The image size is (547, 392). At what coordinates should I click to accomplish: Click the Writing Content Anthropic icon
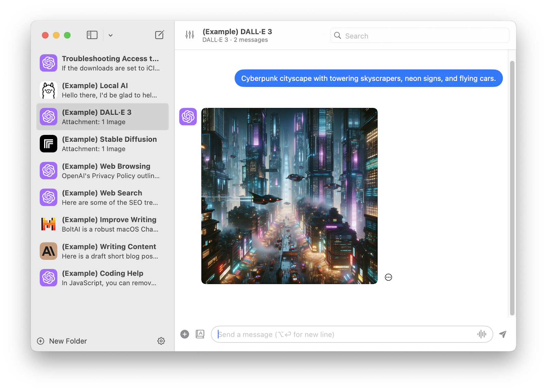click(49, 251)
